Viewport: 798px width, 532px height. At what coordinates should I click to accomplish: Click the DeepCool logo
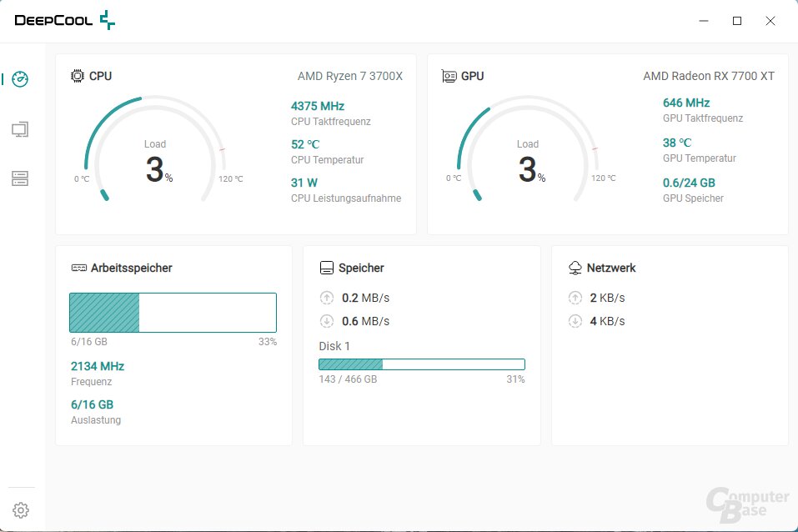(65, 21)
